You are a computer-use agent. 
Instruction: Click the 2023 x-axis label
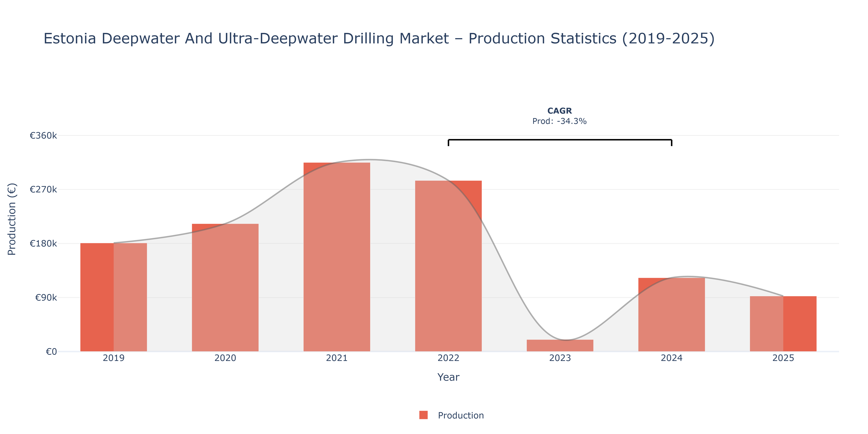click(x=560, y=358)
